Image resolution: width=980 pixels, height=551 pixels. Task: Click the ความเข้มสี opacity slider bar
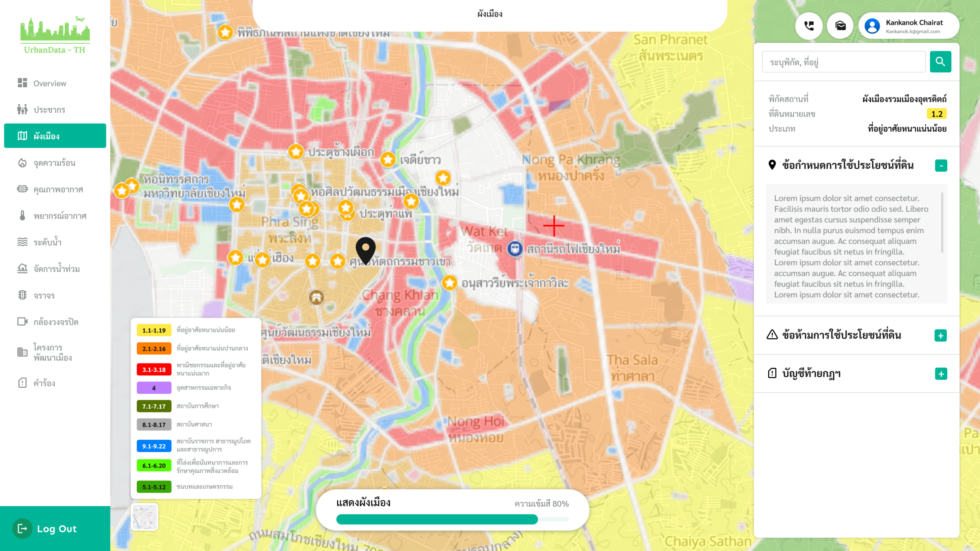click(x=452, y=519)
